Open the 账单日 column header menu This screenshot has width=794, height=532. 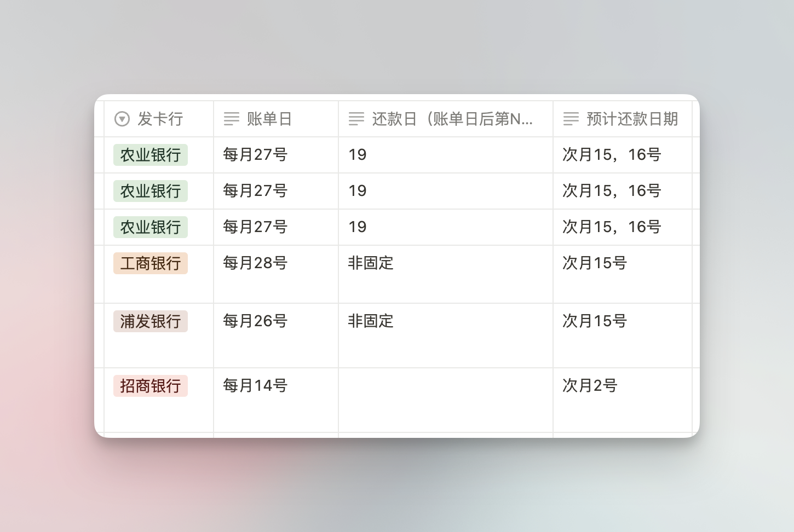tap(276, 119)
